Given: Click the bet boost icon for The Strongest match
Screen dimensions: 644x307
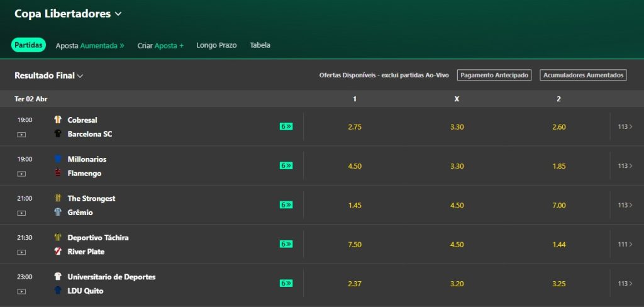Looking at the screenshot, I should pos(286,205).
